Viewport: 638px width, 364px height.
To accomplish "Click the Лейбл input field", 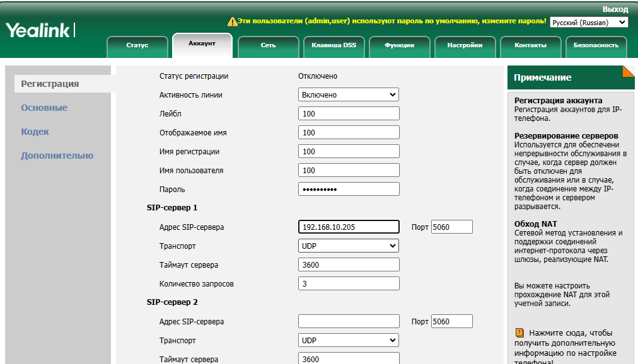I will pyautogui.click(x=349, y=114).
